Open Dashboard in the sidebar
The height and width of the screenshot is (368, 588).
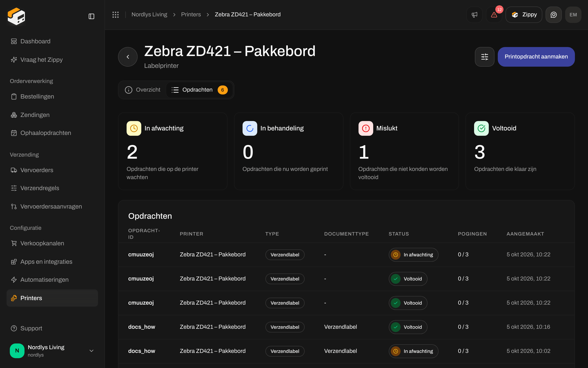coord(52,41)
